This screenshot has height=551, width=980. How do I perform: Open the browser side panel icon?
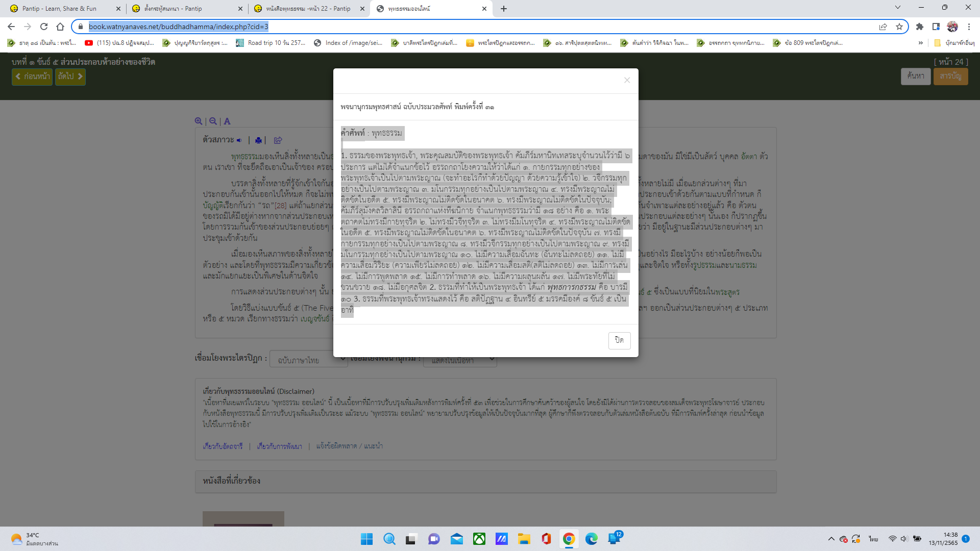click(936, 27)
